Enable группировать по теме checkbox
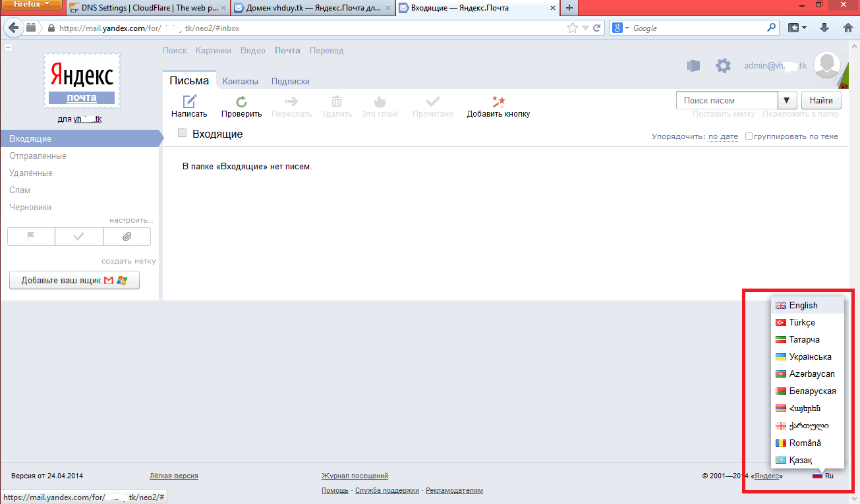Screen dimensions: 860x504 [749, 136]
